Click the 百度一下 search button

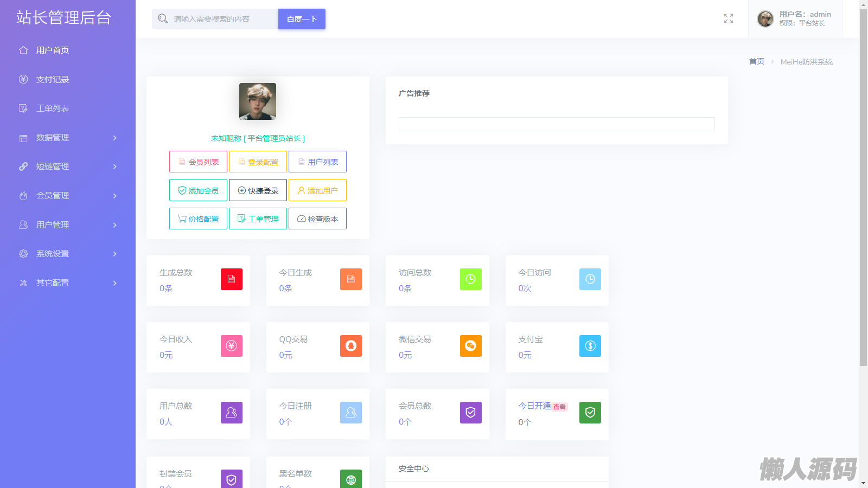[302, 19]
